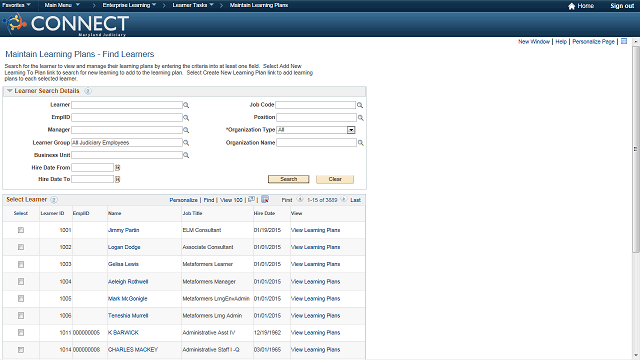640x360 pixels.
Task: Click Personalize in Select Learner grid
Action: point(183,200)
